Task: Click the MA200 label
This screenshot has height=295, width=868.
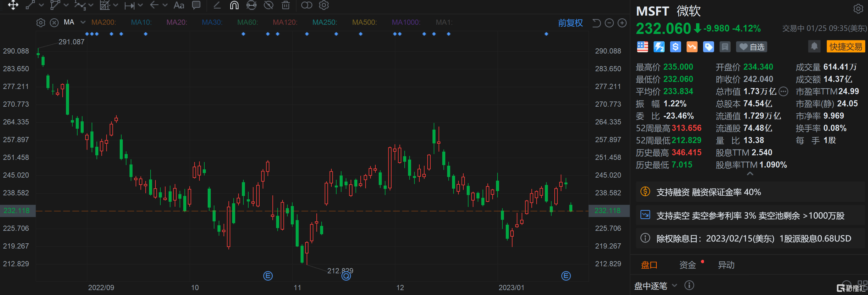Action: click(x=104, y=22)
